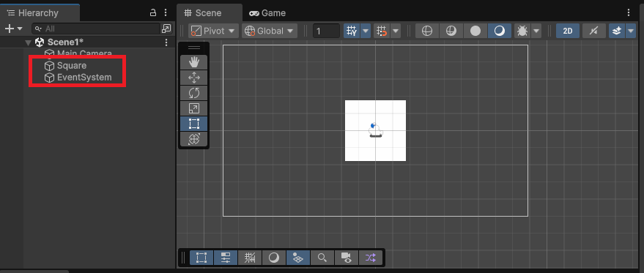Select the Rotate tool
Image resolution: width=644 pixels, height=273 pixels.
[x=194, y=93]
